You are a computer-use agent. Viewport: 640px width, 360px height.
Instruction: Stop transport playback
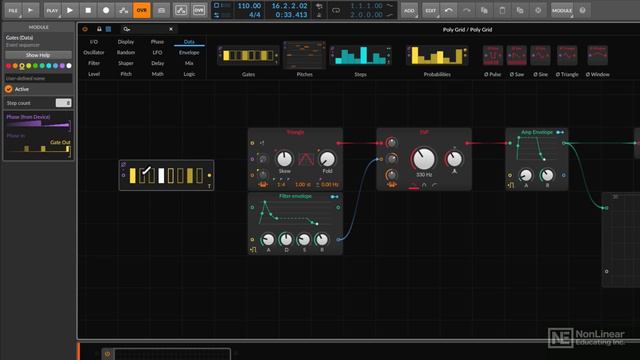pos(88,10)
